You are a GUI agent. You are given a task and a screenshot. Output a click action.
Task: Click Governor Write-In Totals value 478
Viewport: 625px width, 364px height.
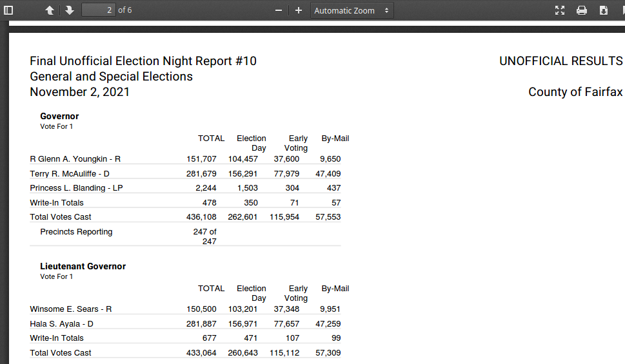[209, 203]
